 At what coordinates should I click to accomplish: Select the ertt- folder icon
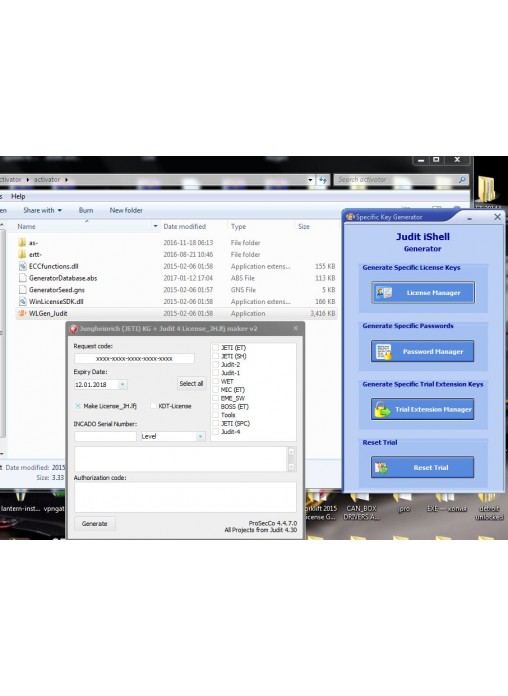[22, 254]
